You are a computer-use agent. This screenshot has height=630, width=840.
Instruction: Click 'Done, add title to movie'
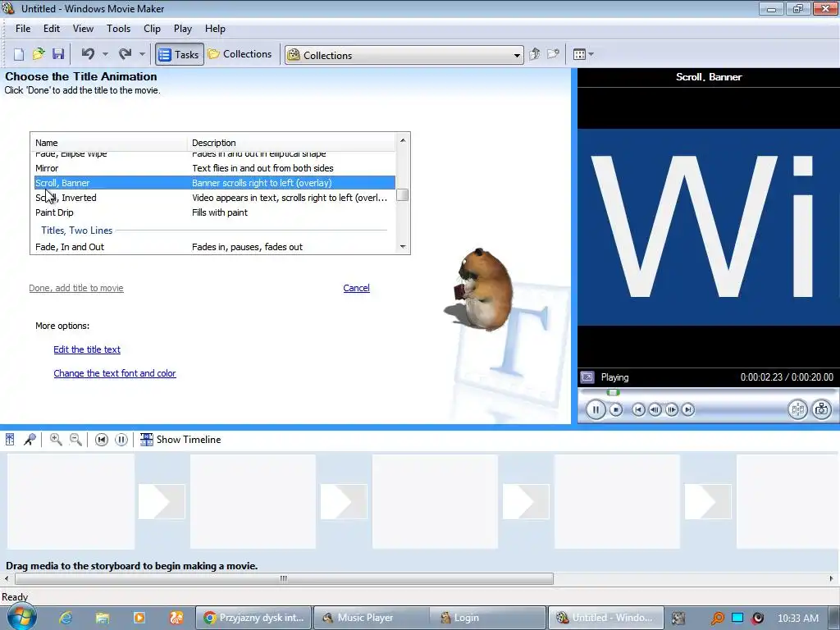pos(76,288)
